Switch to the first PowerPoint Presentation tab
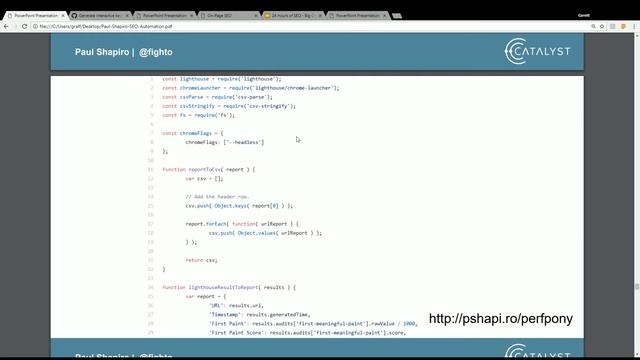Image resolution: width=640 pixels, height=360 pixels. coord(35,16)
